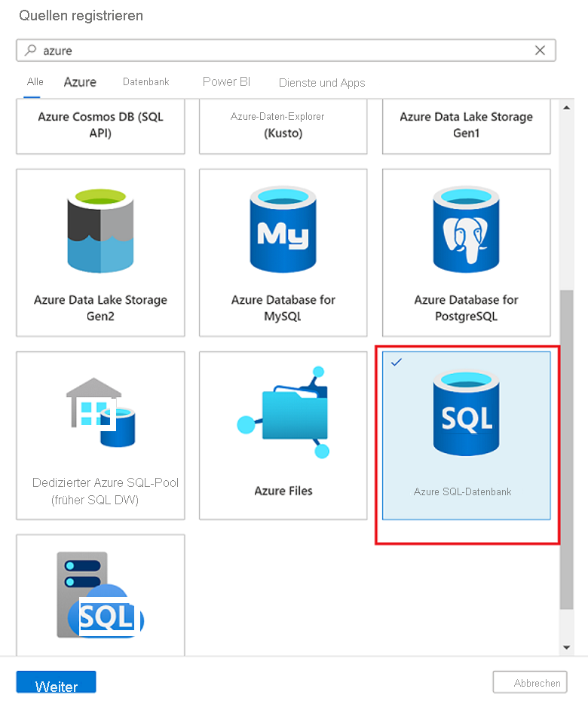The width and height of the screenshot is (588, 701).
Task: Open the Dienste und Apps tab
Action: (322, 83)
